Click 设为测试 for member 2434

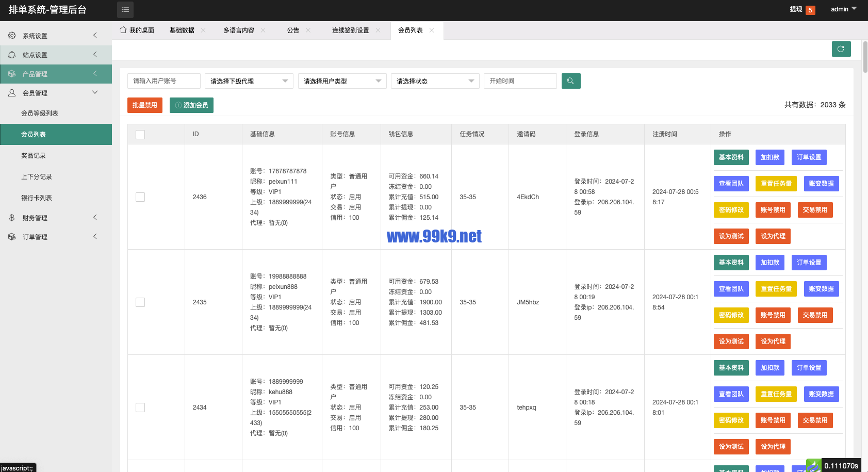point(731,447)
